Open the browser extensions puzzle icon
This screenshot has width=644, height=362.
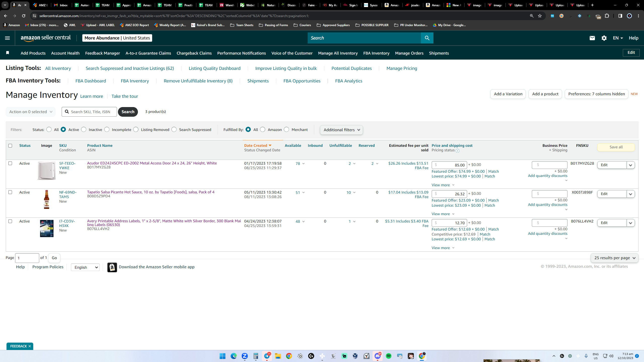pyautogui.click(x=607, y=16)
